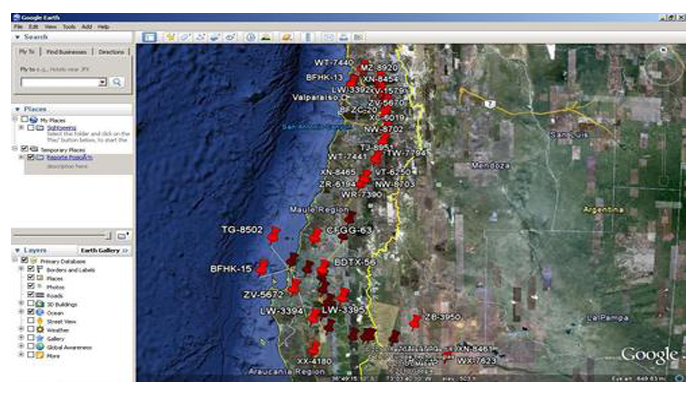Open the Earth Gallery button

pyautogui.click(x=104, y=250)
